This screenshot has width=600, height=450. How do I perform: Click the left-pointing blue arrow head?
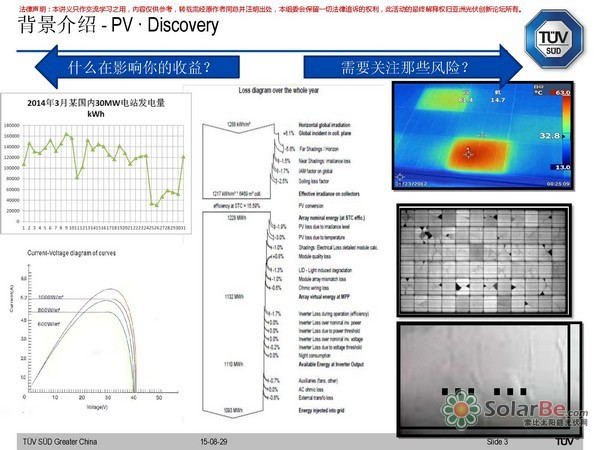[42, 68]
